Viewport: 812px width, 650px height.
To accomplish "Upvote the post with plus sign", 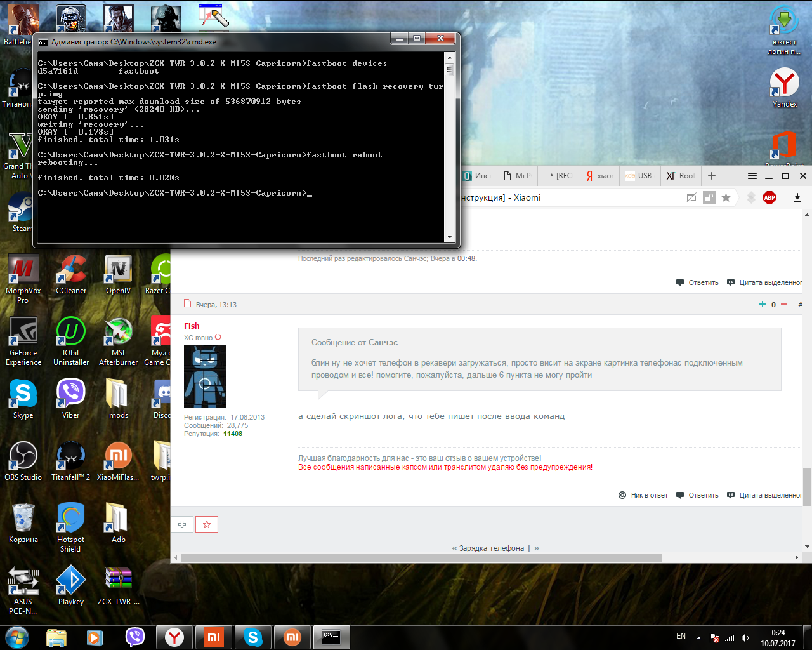I will click(762, 304).
